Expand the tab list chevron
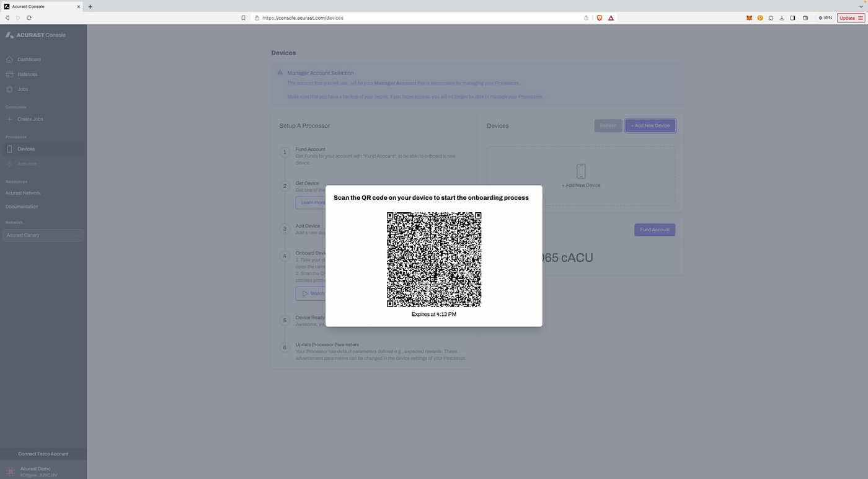868x479 pixels. tap(861, 6)
